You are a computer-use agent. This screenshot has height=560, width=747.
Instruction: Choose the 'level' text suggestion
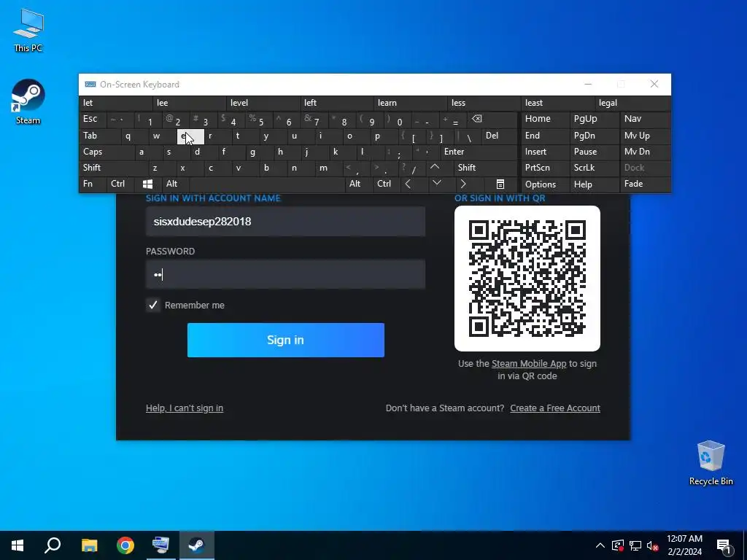point(264,103)
